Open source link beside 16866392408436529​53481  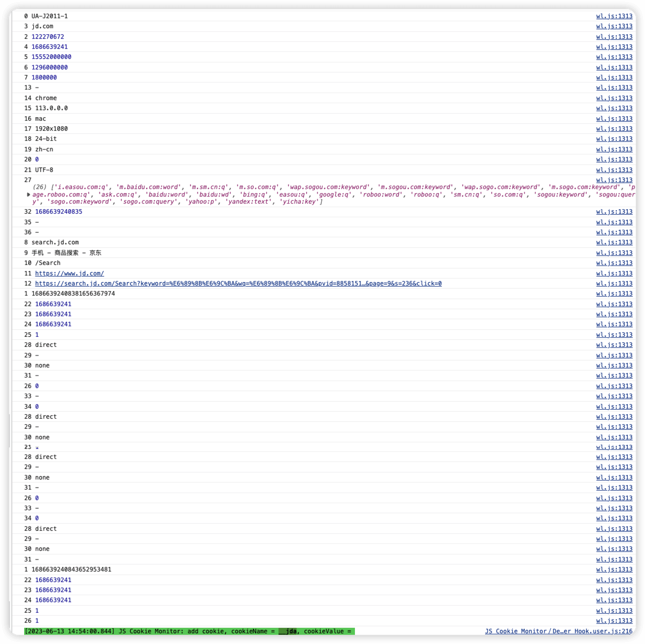click(614, 570)
